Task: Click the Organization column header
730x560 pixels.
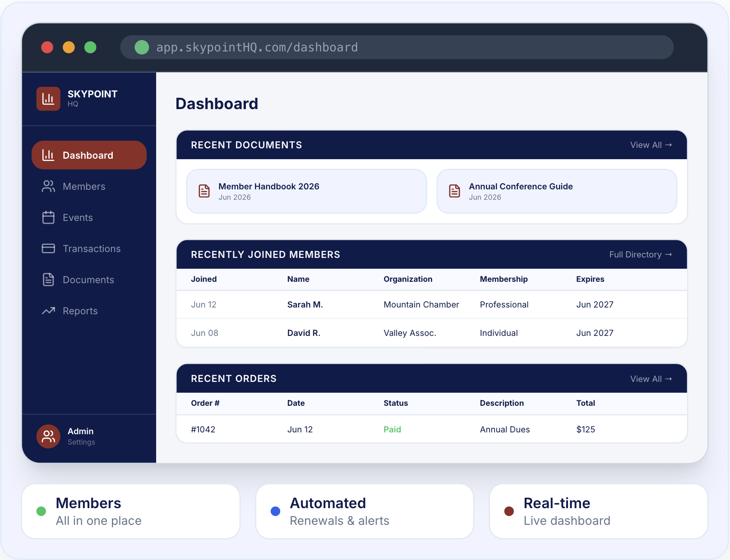Action: coord(408,279)
